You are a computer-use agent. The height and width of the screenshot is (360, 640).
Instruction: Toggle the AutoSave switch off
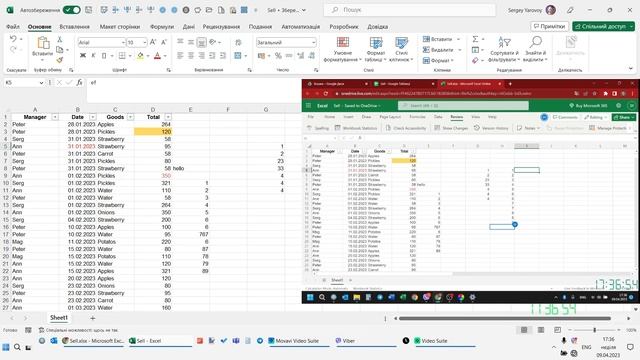click(x=71, y=10)
